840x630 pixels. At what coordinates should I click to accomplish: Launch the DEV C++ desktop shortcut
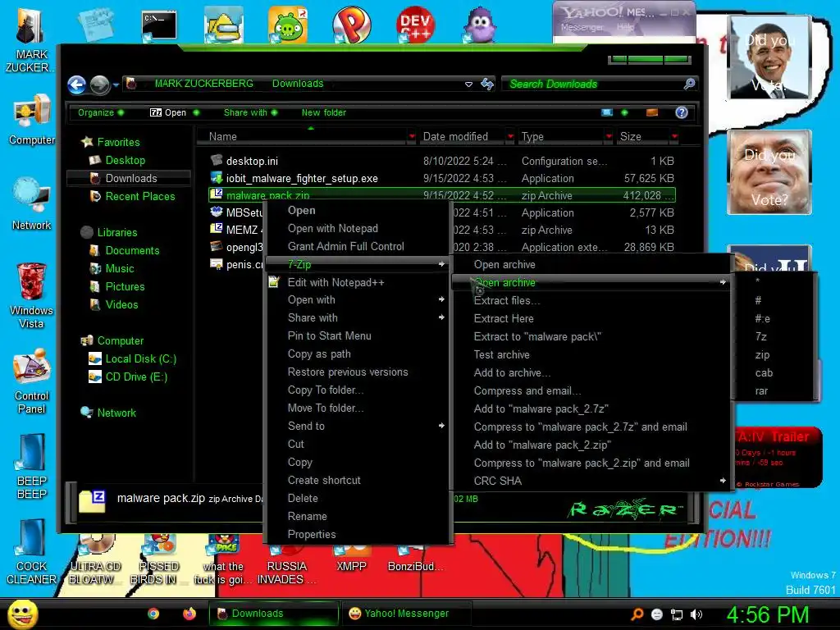415,25
